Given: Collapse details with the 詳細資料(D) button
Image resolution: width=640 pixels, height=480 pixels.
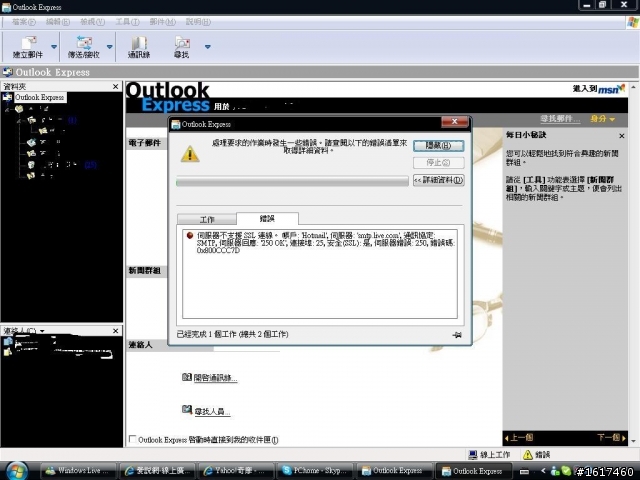Looking at the screenshot, I should (438, 180).
